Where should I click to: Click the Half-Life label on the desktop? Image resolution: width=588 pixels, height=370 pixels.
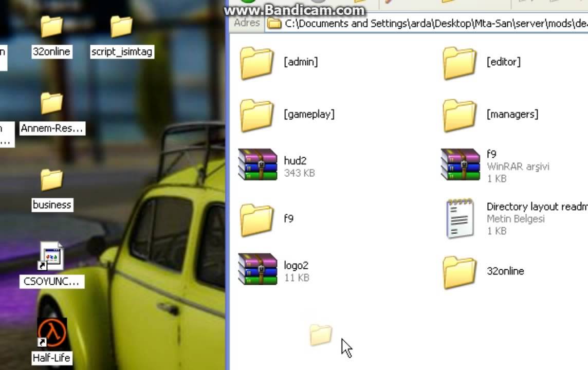coord(51,358)
